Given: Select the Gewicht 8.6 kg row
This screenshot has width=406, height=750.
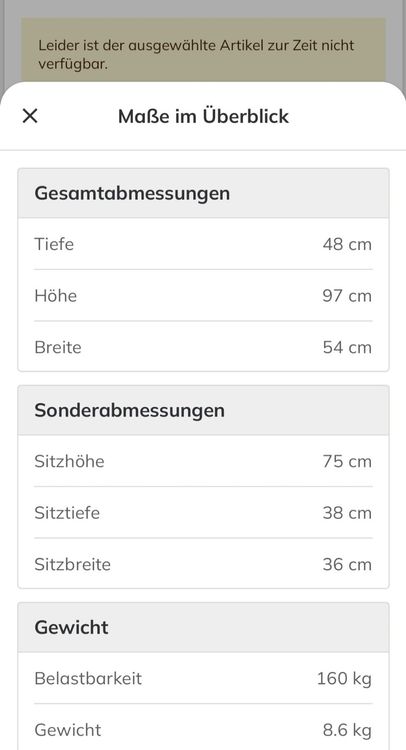Looking at the screenshot, I should [203, 729].
